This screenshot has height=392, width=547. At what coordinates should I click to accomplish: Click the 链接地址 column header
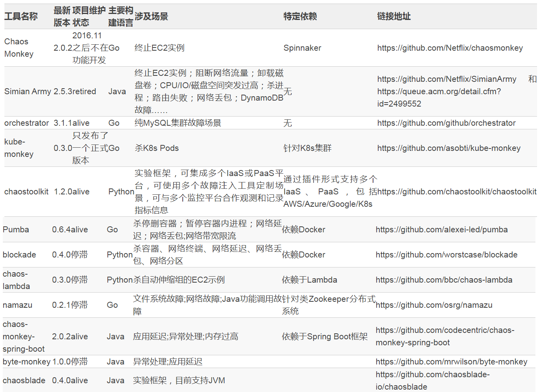pos(394,16)
